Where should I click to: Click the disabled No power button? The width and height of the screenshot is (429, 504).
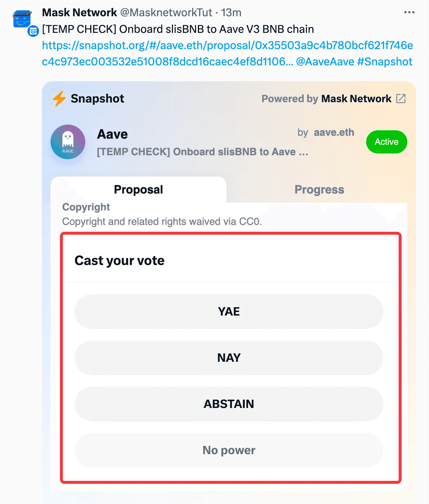pos(229,450)
